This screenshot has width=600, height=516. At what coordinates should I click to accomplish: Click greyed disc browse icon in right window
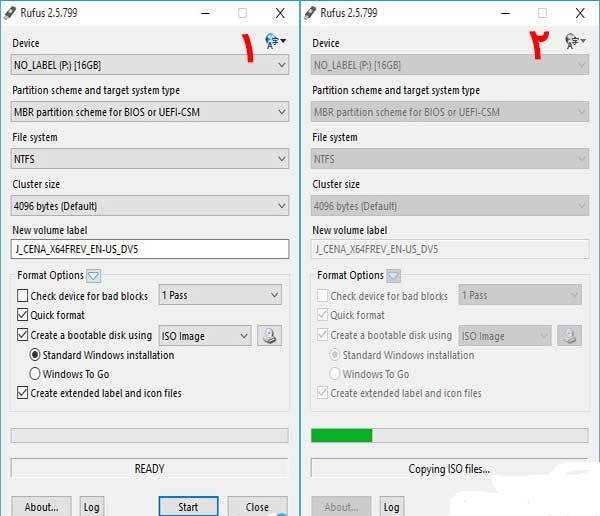coord(569,336)
